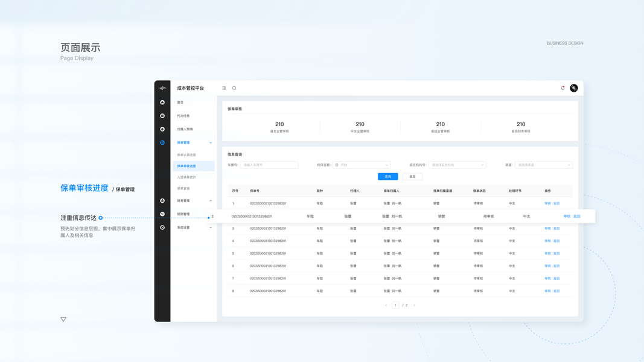
Task: Click the 保单号 column header
Action: pos(255,191)
